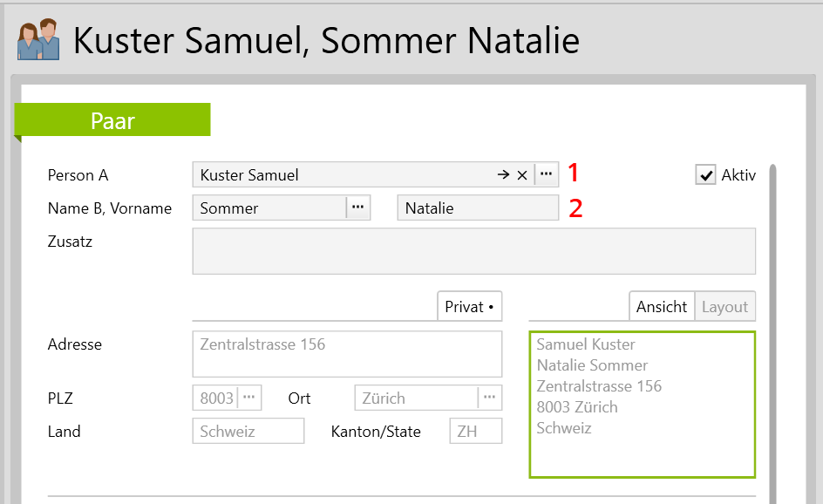Screen dimensions: 823x504
Task: Toggle the Aktiv checkbox
Action: tap(705, 175)
